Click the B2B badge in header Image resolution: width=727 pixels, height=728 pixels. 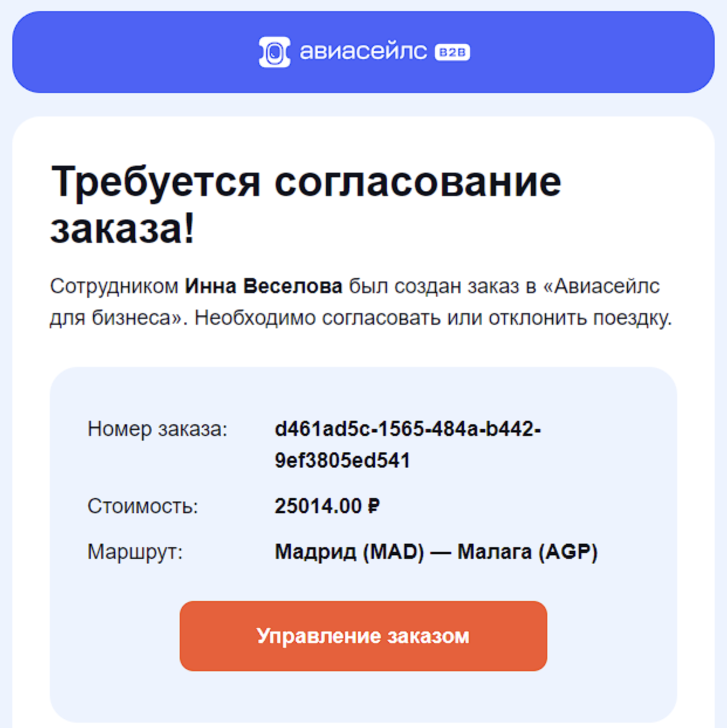[452, 52]
